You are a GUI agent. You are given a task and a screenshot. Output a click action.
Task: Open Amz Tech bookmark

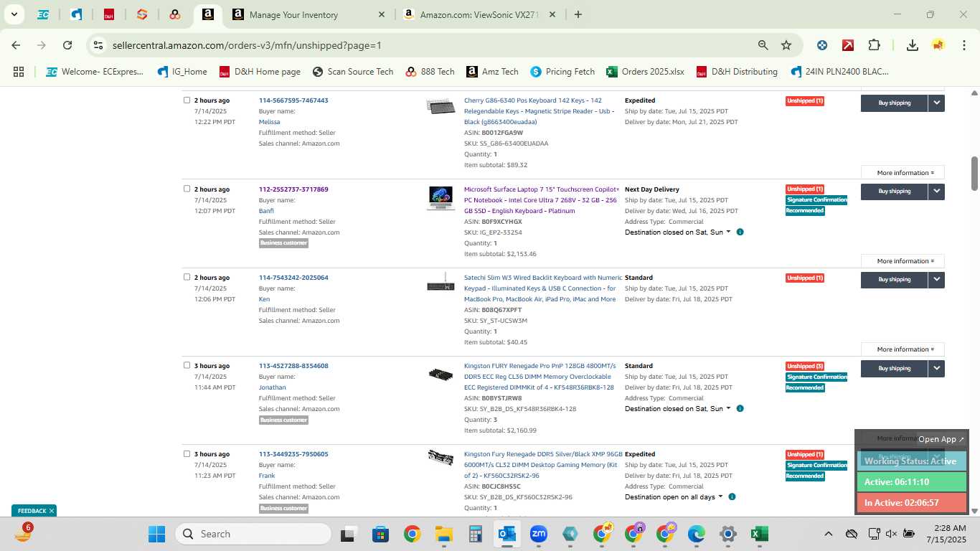click(492, 72)
